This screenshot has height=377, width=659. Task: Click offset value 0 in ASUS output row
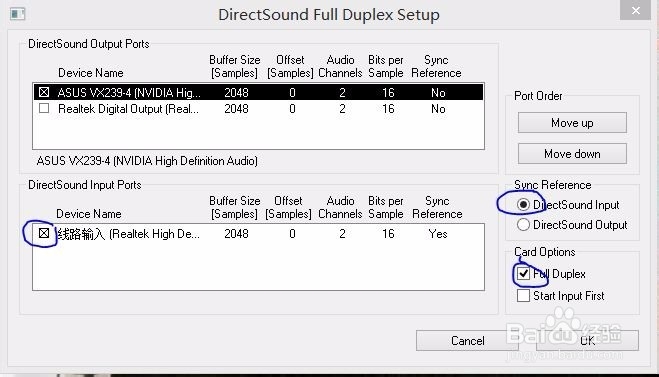click(292, 92)
